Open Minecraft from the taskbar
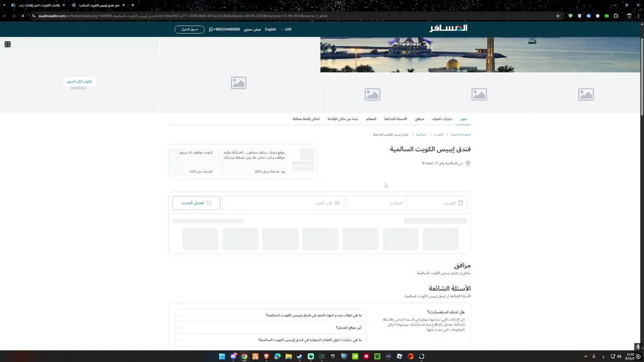The height and width of the screenshot is (362, 644). pyautogui.click(x=377, y=356)
